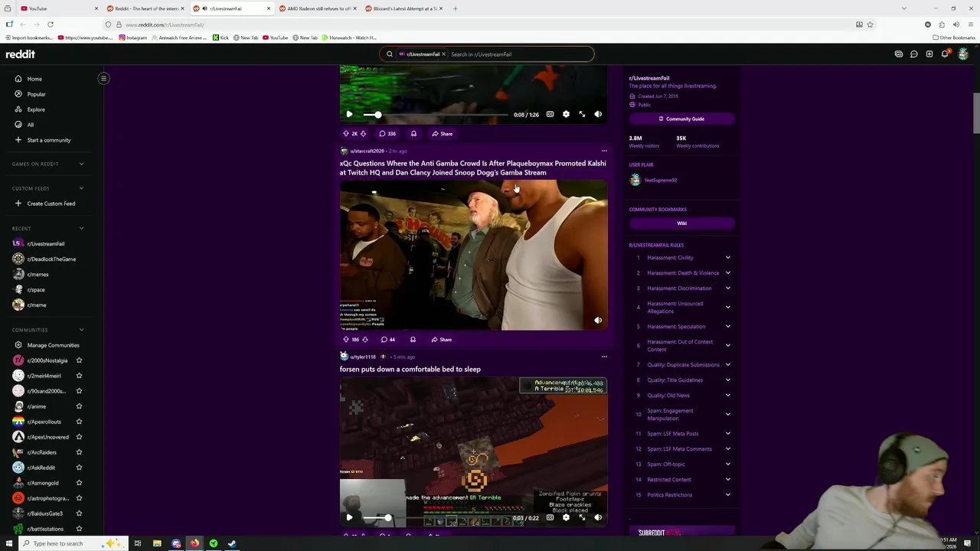Bookmark this page with the star icon in the address bar
Screen dimensions: 980x551
click(870, 24)
